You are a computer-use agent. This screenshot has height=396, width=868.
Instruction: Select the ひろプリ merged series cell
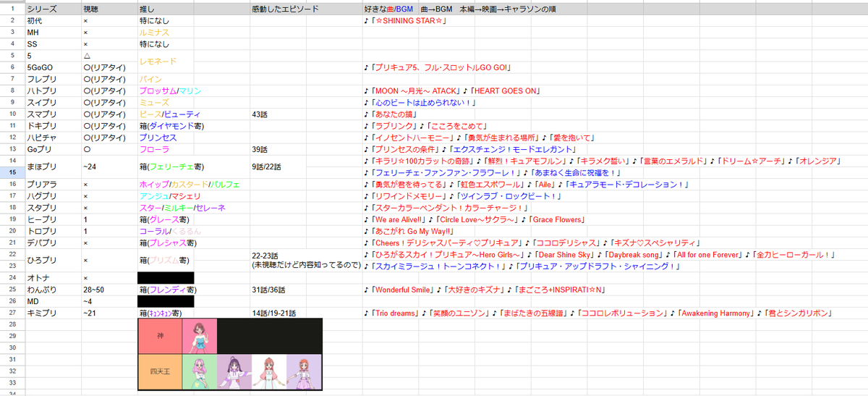point(52,260)
